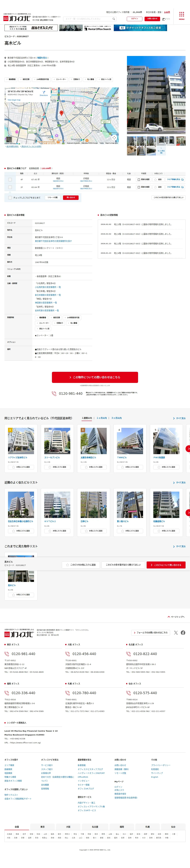Image resolution: width=190 pixels, height=868 pixels.
Task: Click すべて見る for similar buildings
Action: pyautogui.click(x=179, y=483)
